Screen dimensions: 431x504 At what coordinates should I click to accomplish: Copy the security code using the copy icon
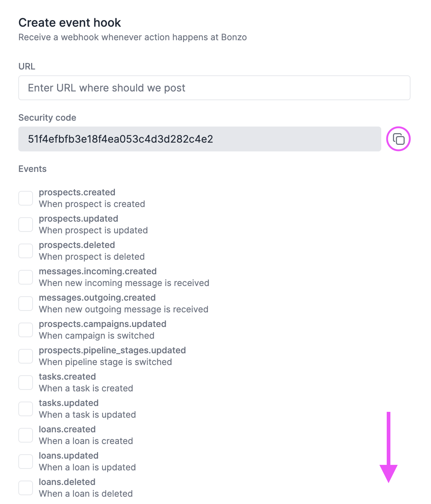coord(398,139)
